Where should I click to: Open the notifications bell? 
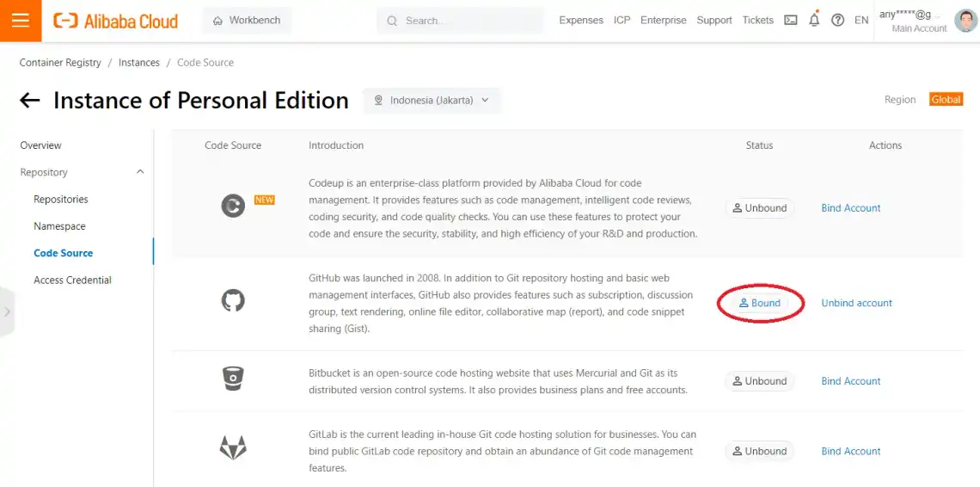pos(814,20)
